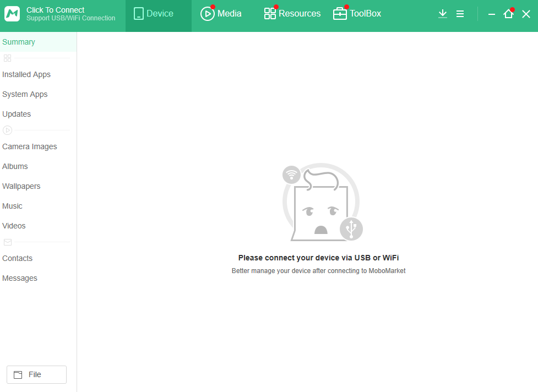Switch to the Media tab
The image size is (538, 392).
click(x=221, y=14)
